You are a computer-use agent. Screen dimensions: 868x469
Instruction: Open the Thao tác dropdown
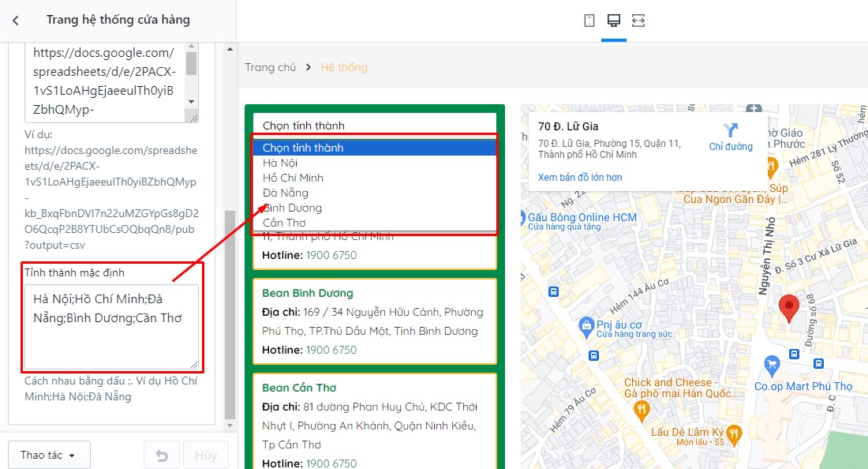point(49,455)
